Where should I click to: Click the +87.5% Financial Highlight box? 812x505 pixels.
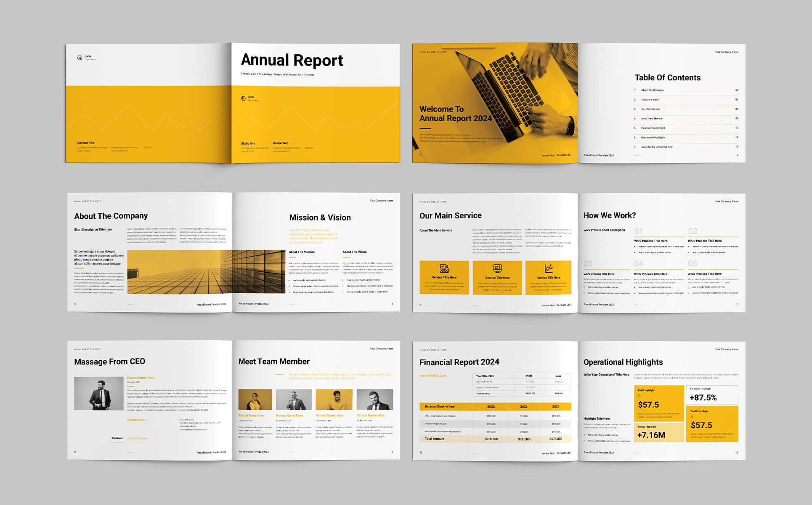711,395
